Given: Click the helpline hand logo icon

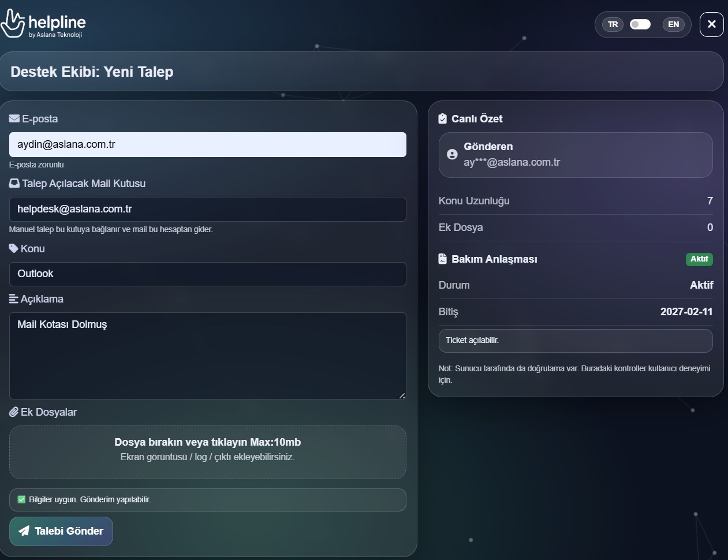Looking at the screenshot, I should click(13, 24).
